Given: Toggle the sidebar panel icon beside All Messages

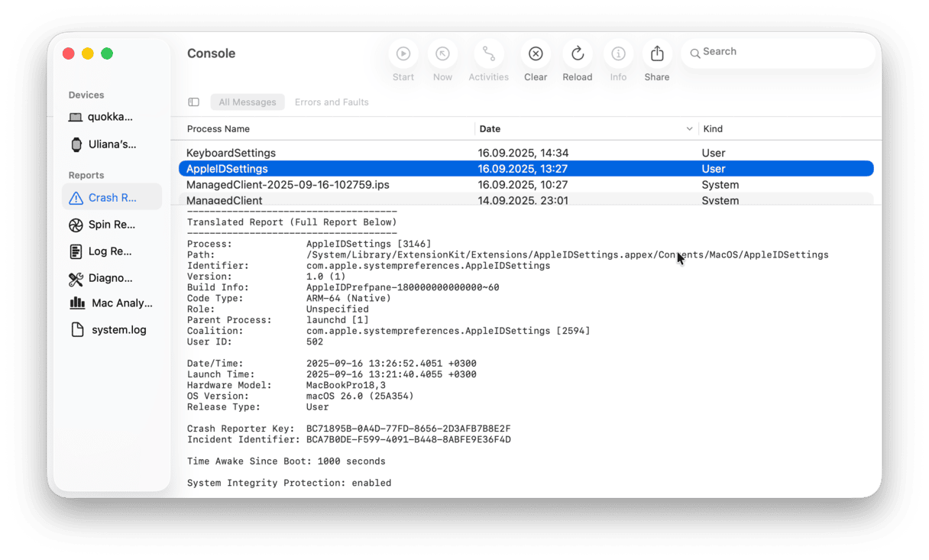Looking at the screenshot, I should pos(194,102).
